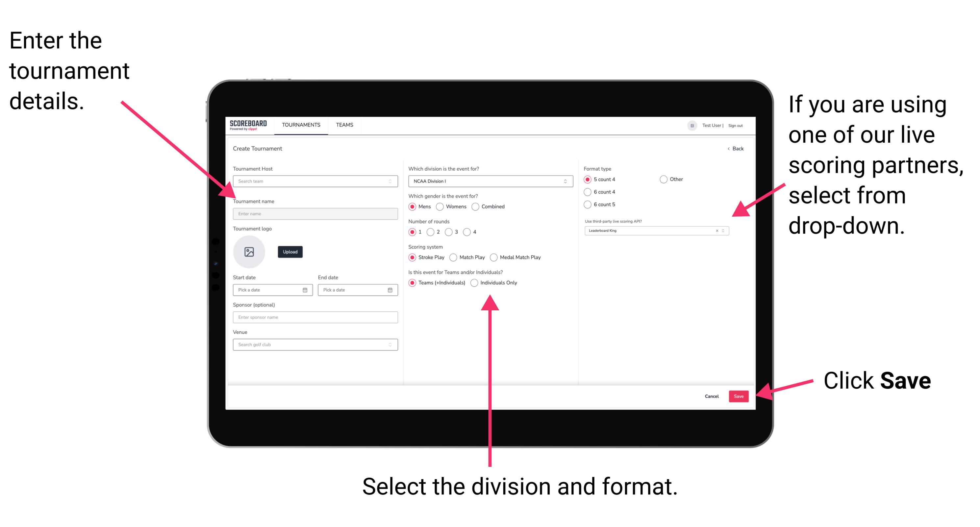The height and width of the screenshot is (527, 980).
Task: Select Womens gender radio button
Action: [x=441, y=206]
